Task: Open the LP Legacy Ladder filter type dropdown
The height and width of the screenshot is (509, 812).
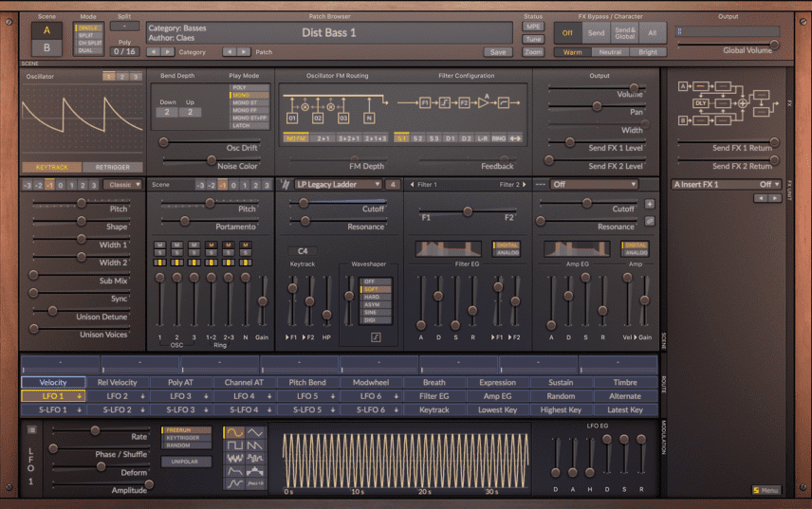Action: [338, 184]
